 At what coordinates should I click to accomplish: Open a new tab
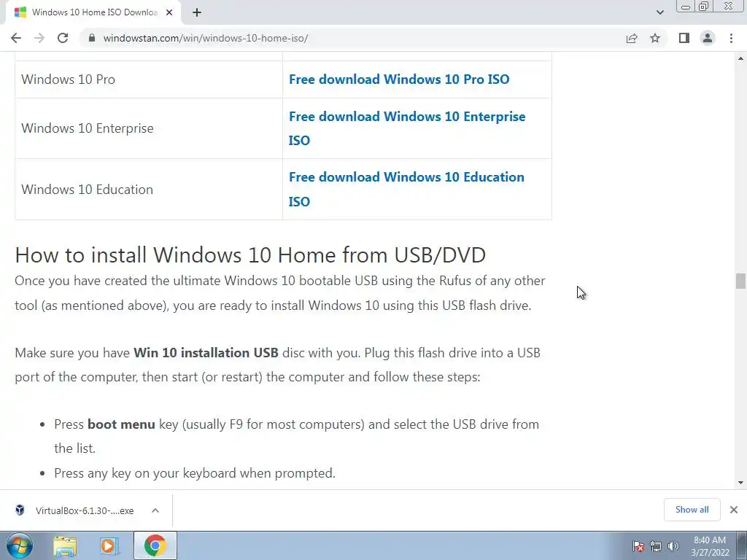pyautogui.click(x=197, y=12)
